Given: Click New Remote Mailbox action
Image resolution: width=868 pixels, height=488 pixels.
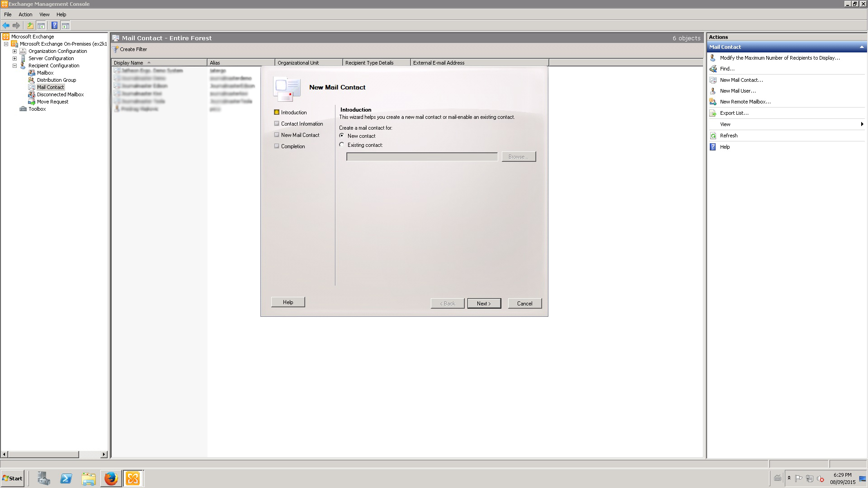Looking at the screenshot, I should tap(745, 102).
